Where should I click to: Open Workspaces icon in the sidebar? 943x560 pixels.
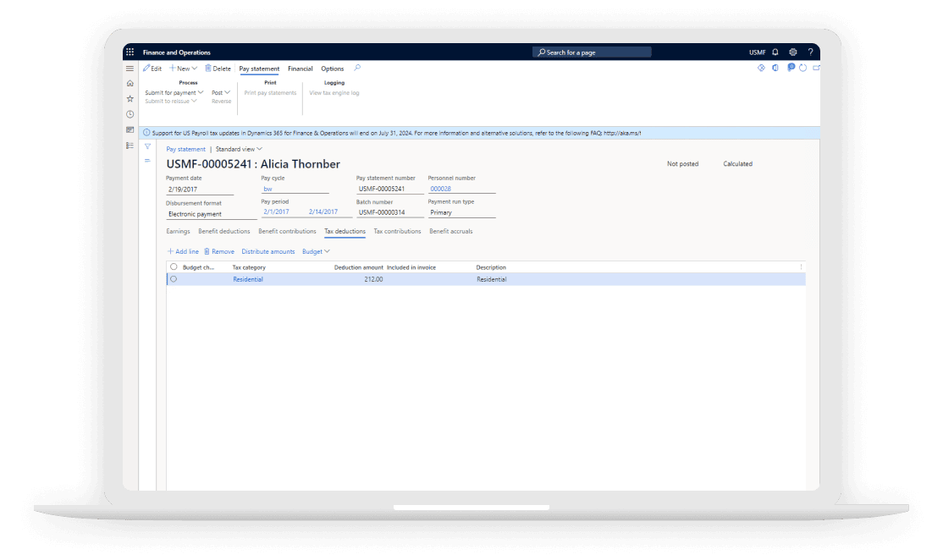[130, 129]
